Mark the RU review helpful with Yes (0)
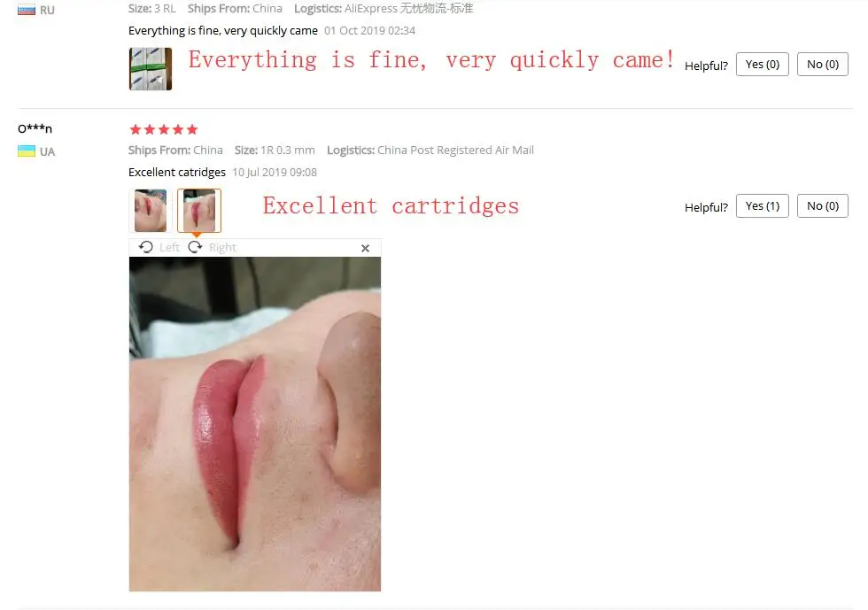The image size is (868, 610). (763, 65)
